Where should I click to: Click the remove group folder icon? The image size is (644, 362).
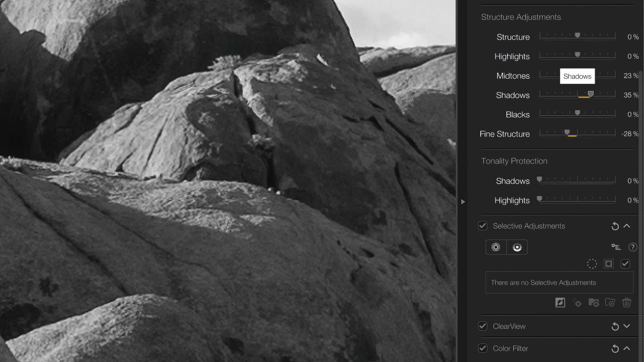tap(610, 302)
